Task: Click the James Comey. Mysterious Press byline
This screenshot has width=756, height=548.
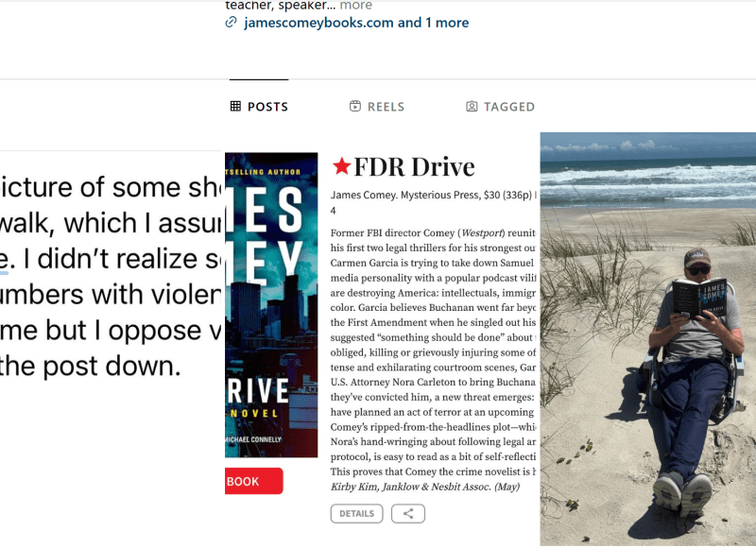Action: tap(433, 196)
